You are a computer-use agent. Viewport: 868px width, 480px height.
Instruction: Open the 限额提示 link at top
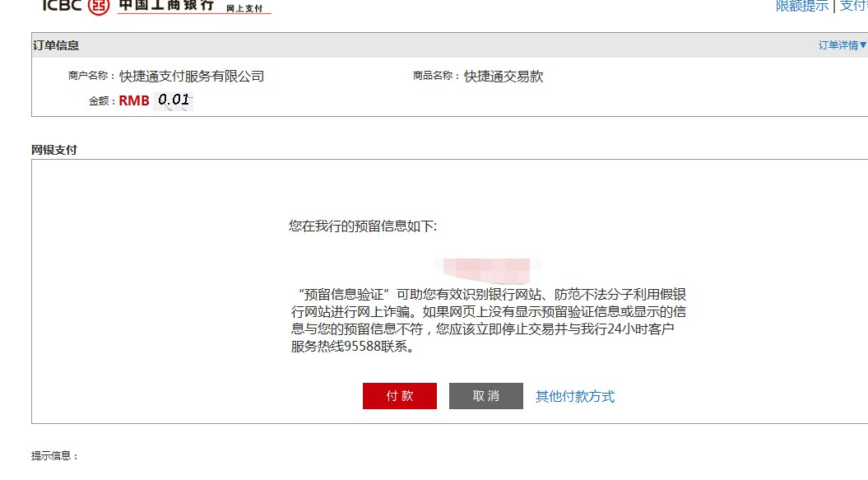click(801, 6)
